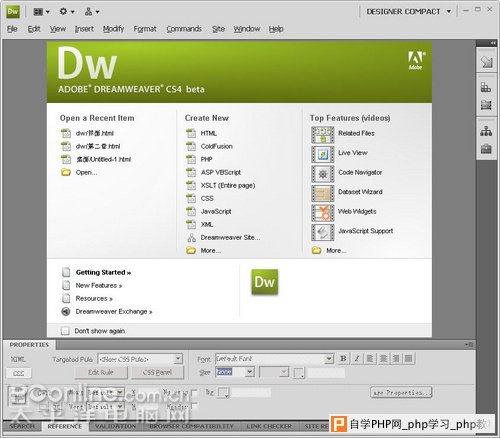500x438 pixels.
Task: Open the File menu
Action: (12, 29)
